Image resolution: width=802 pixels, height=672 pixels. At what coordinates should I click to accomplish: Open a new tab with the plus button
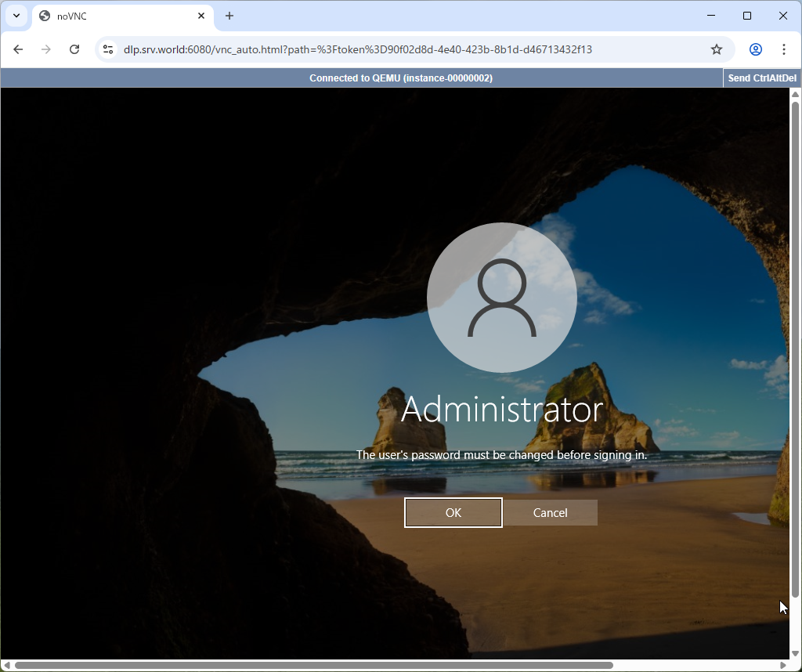click(x=229, y=16)
